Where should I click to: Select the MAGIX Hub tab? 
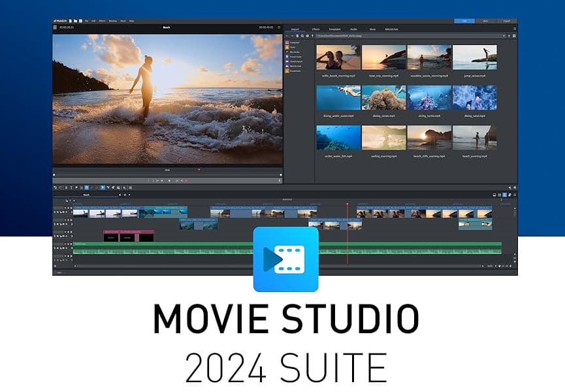tap(392, 29)
